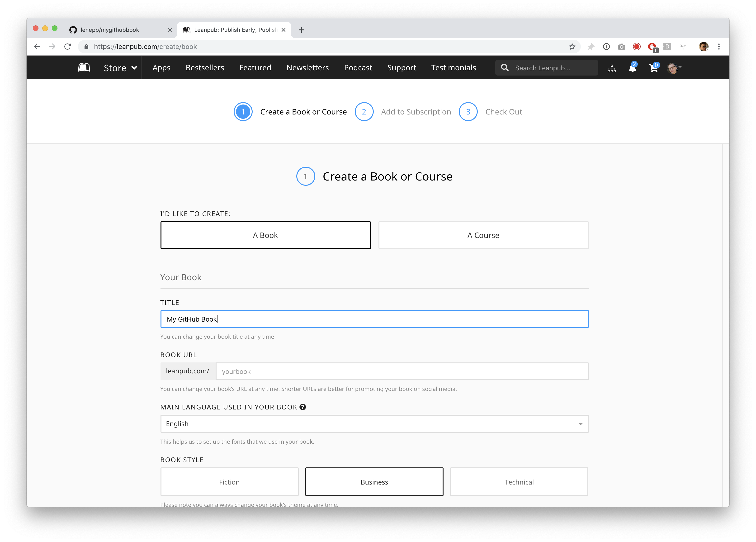The height and width of the screenshot is (542, 756).
Task: Bookmark this page with the star icon
Action: (x=572, y=47)
